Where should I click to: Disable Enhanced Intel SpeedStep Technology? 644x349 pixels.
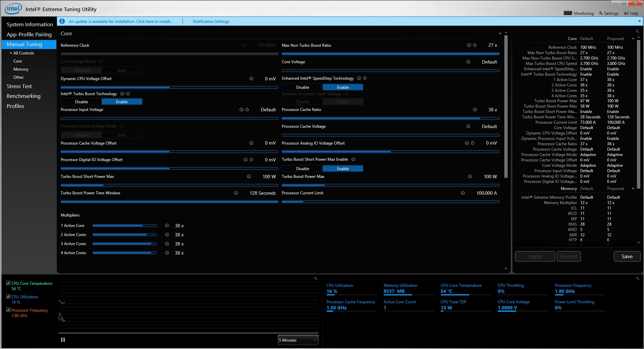[x=303, y=87]
